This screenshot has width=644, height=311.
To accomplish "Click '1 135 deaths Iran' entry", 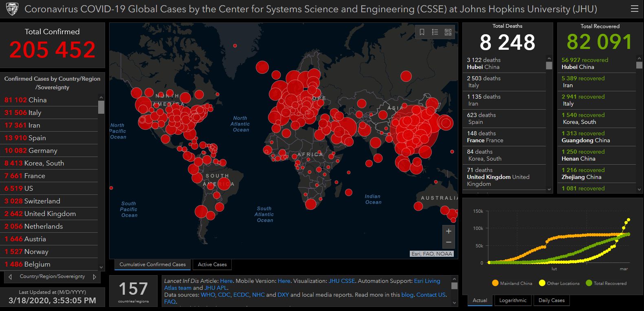I will (504, 100).
